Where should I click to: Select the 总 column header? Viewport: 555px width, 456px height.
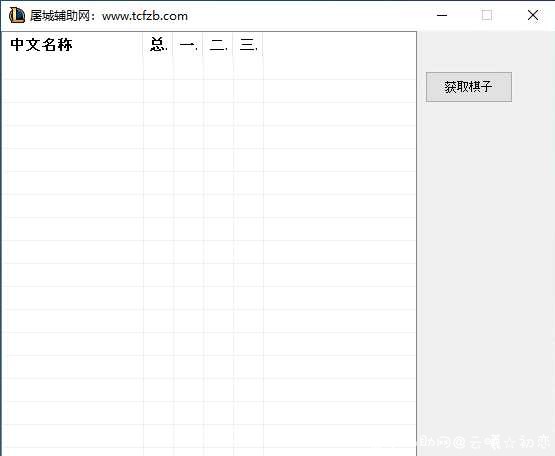coord(158,44)
